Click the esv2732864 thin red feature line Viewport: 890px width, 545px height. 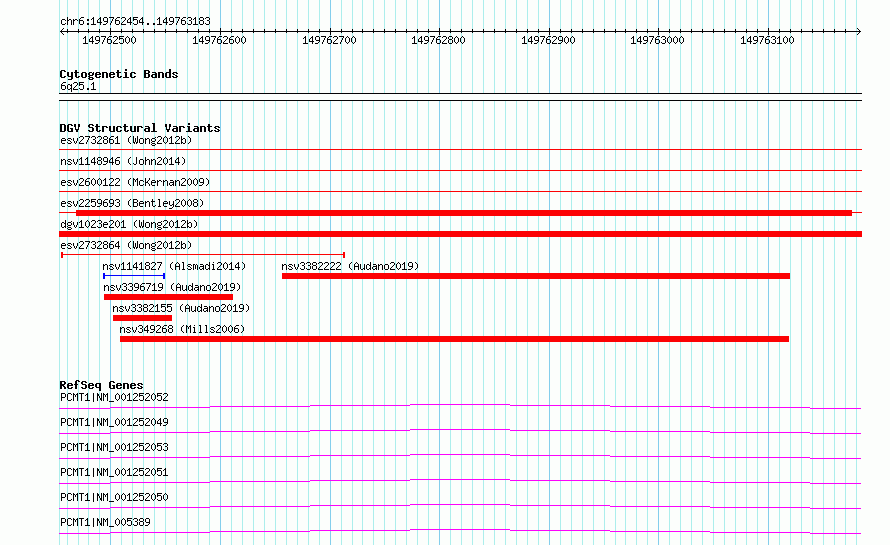point(203,255)
